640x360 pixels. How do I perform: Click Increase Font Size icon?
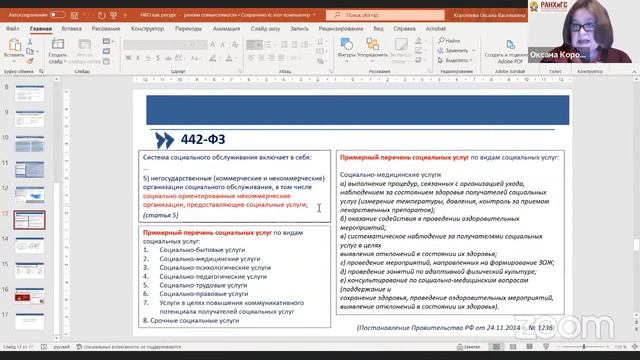213,44
